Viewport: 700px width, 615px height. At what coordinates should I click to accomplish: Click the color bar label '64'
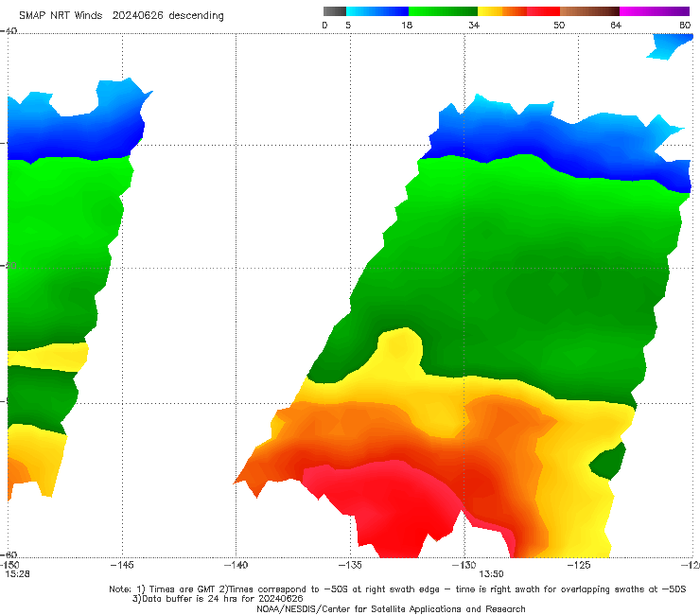coord(616,26)
